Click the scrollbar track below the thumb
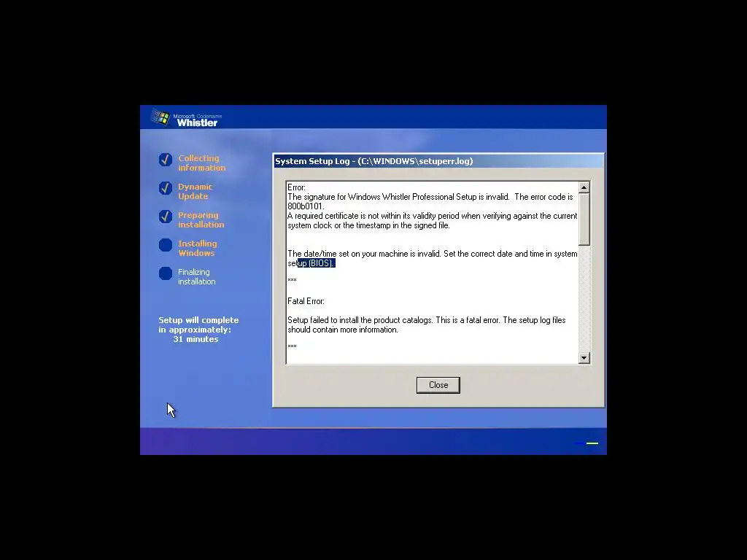Viewport: 747px width, 560px height. pyautogui.click(x=584, y=298)
